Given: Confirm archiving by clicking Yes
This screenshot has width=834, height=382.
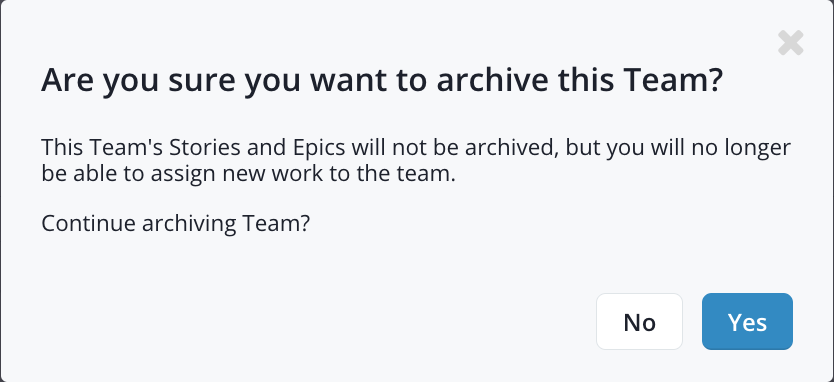Looking at the screenshot, I should (747, 321).
